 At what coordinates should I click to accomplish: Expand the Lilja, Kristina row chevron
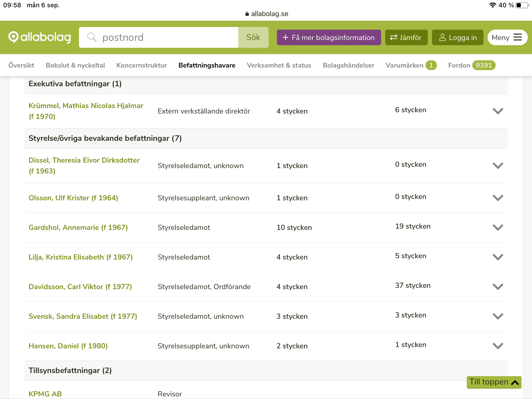coord(498,257)
